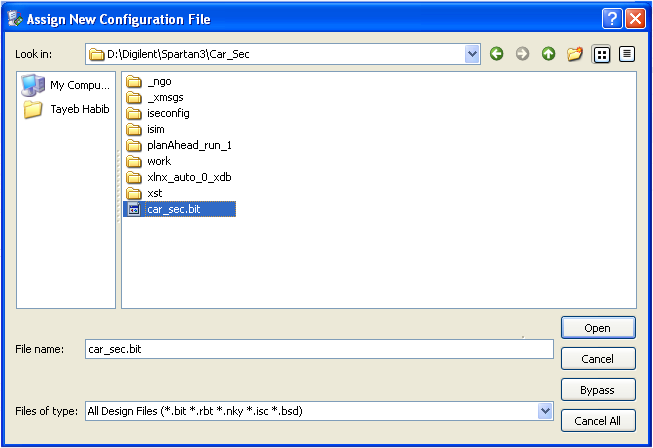Expand the Files of type dropdown
Screen dimensions: 653x448
tap(545, 410)
